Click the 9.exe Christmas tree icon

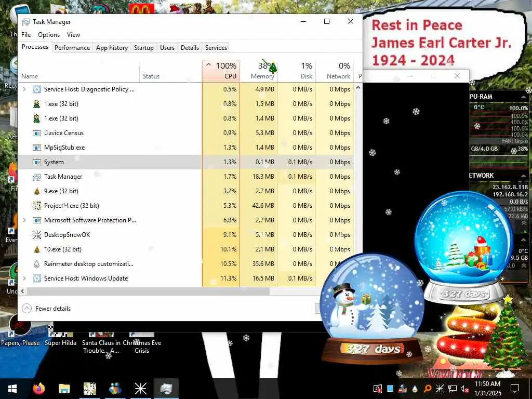[37, 191]
